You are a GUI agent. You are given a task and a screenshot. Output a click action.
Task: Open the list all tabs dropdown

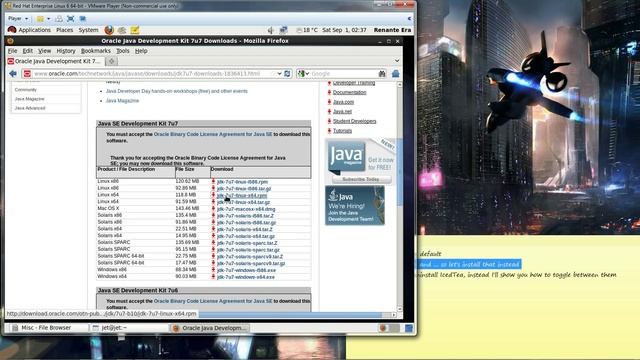pyautogui.click(x=397, y=61)
